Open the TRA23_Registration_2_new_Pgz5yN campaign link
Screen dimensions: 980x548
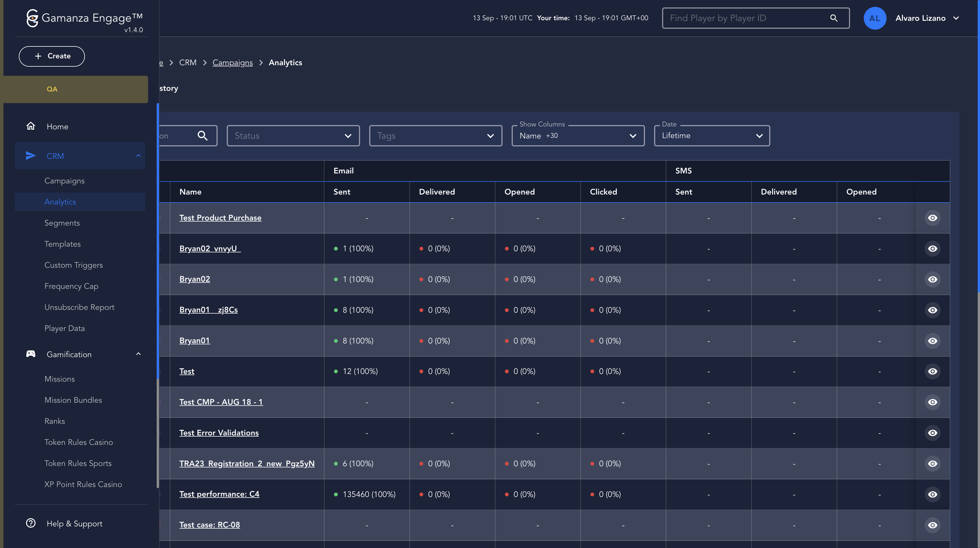[247, 464]
